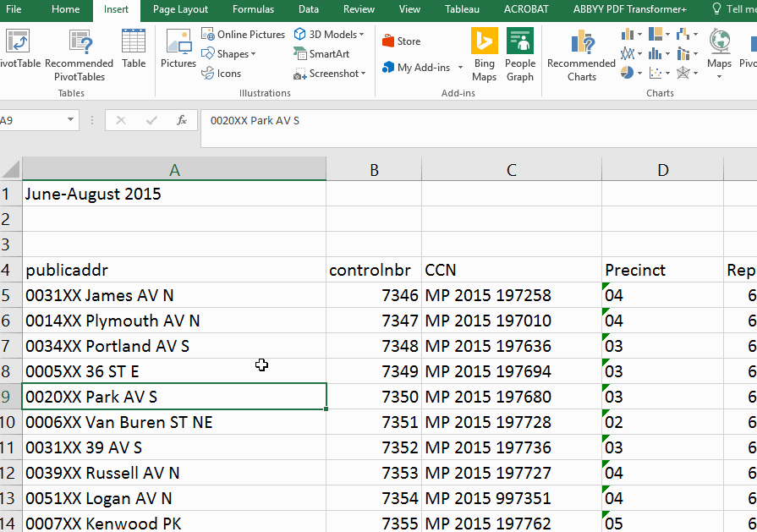Insert a PivotTable
This screenshot has height=532, width=757.
(18, 48)
